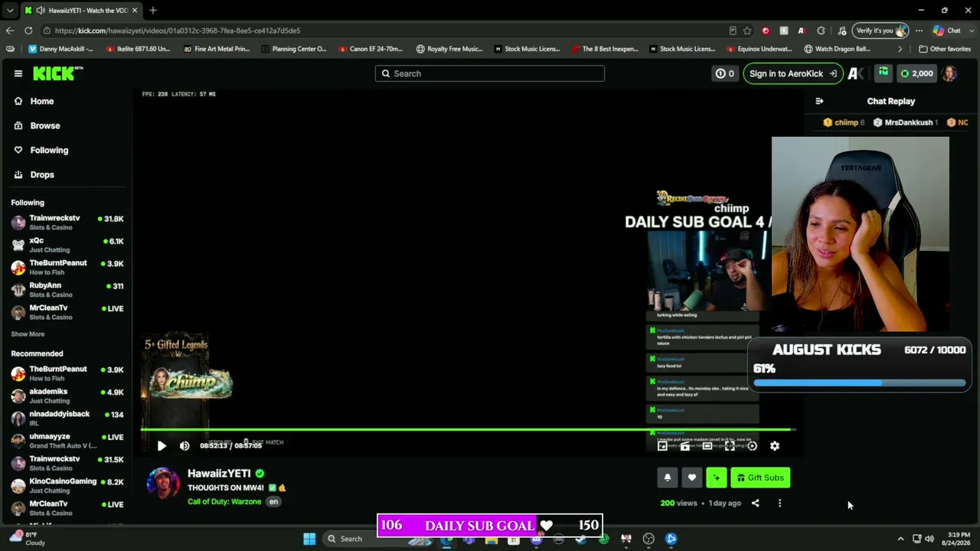Open RubyAnn channel in Following list
This screenshot has height=551, width=980.
(66, 289)
